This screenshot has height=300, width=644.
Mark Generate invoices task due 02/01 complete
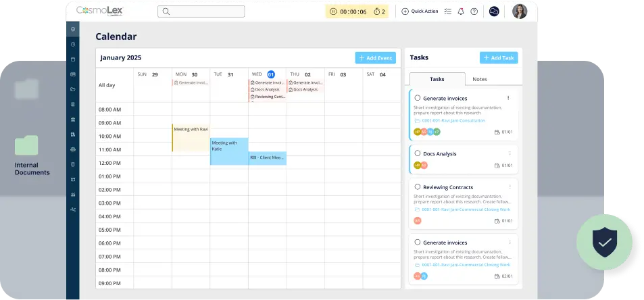(418, 242)
